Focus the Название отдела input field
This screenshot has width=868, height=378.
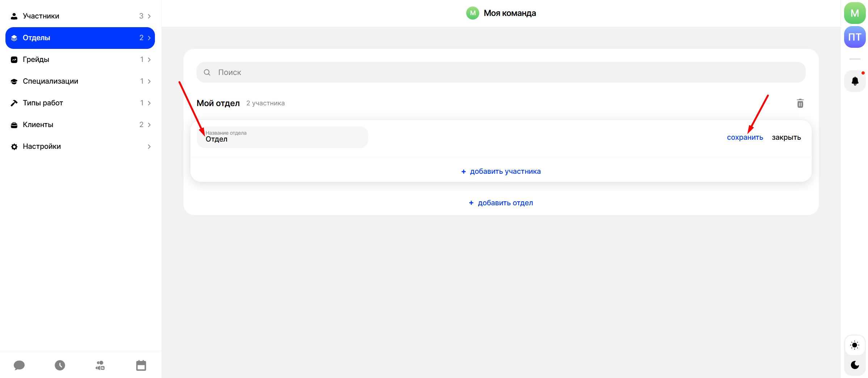click(x=282, y=138)
